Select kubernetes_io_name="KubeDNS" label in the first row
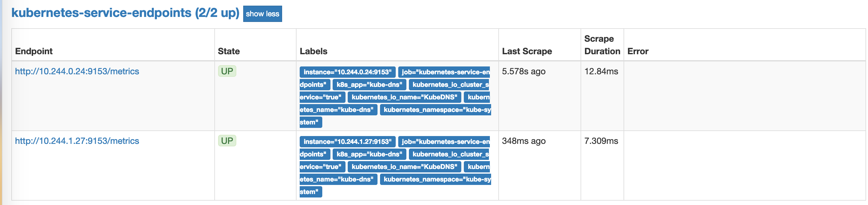868x205 pixels. click(404, 97)
